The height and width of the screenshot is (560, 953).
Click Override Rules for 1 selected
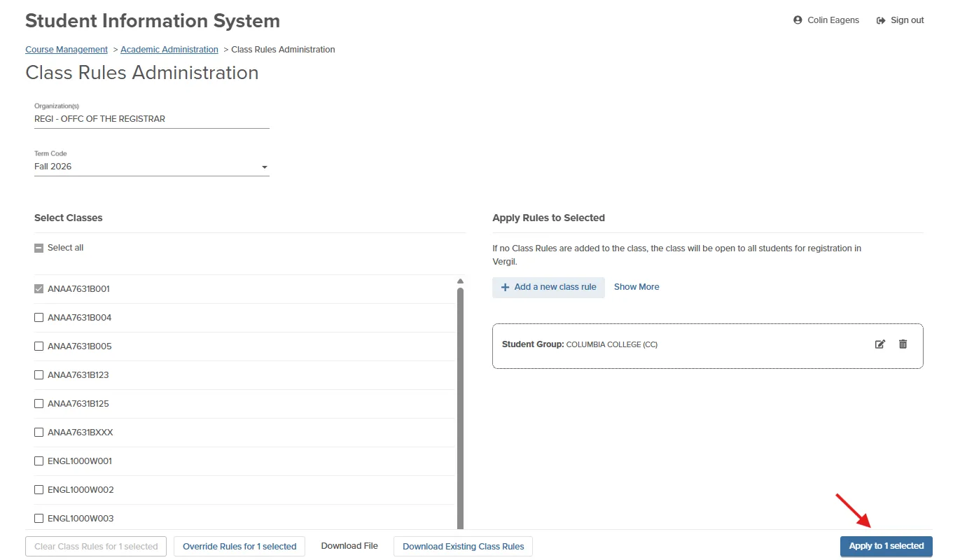tap(239, 547)
